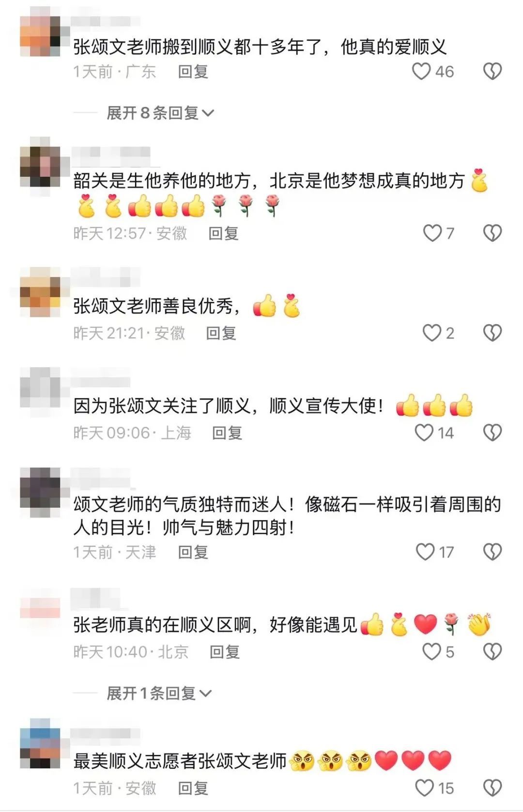
Task: Like the 最美顺义志愿者 comment
Action: [425, 788]
